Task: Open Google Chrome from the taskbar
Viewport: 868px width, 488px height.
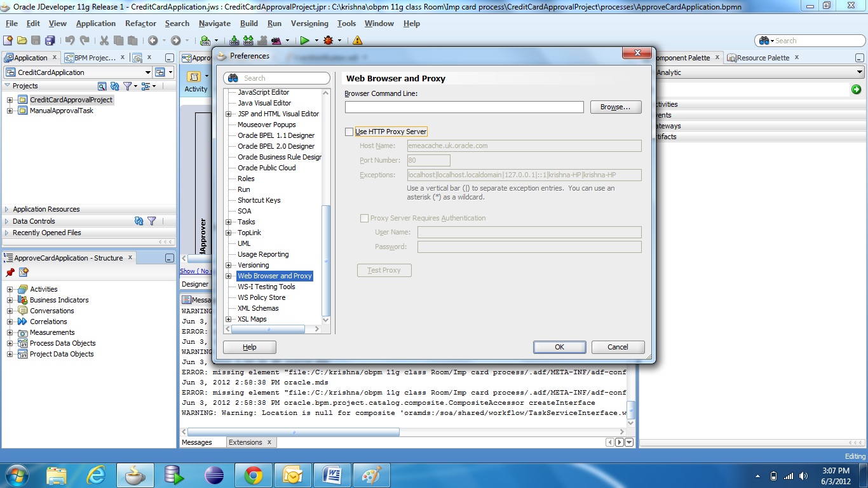Action: pos(253,475)
